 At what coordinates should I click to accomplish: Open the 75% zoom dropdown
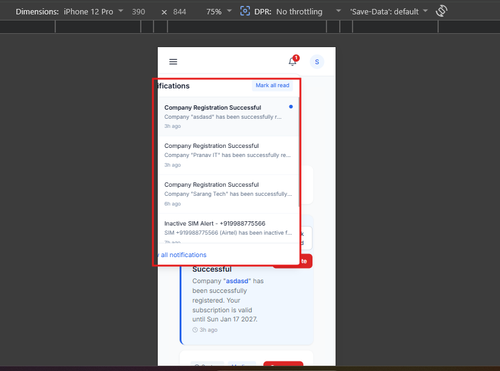tap(219, 12)
